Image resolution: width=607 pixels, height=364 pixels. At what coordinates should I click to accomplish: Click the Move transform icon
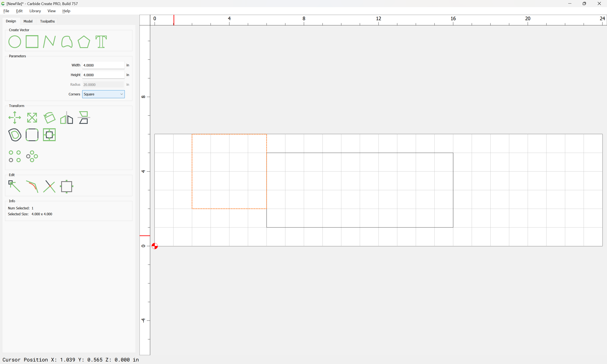[15, 118]
